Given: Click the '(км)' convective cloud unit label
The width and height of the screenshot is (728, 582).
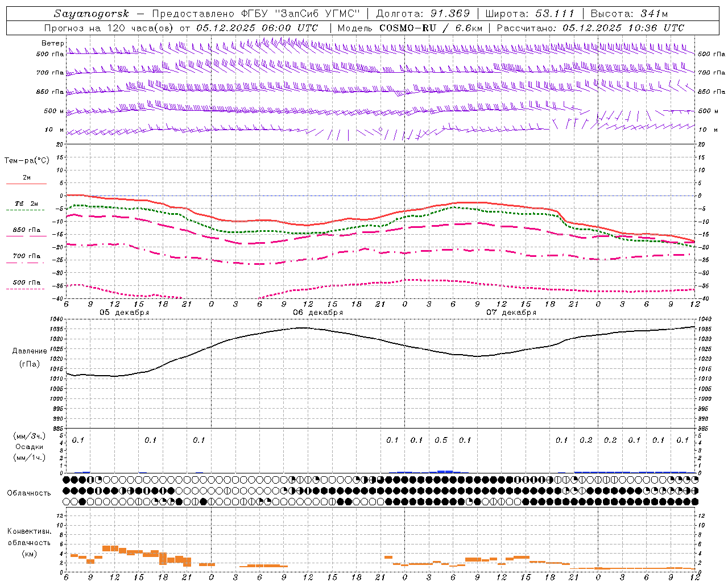Looking at the screenshot, I should [29, 554].
